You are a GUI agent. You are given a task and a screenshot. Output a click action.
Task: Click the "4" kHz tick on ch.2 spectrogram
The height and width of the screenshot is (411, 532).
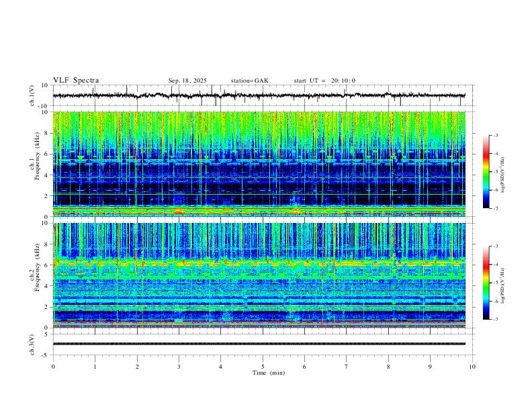48,286
